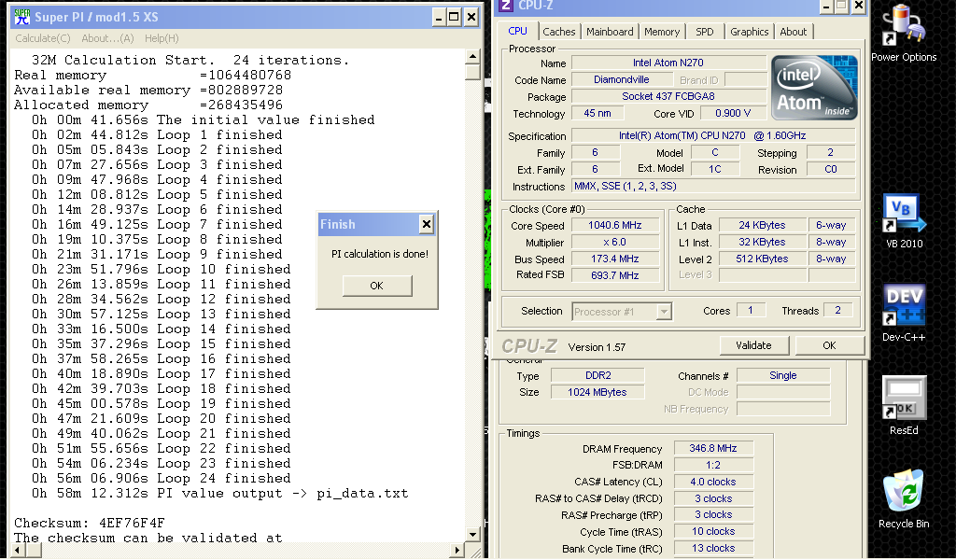Switch to the Mainboard tab
This screenshot has width=956, height=560.
610,32
